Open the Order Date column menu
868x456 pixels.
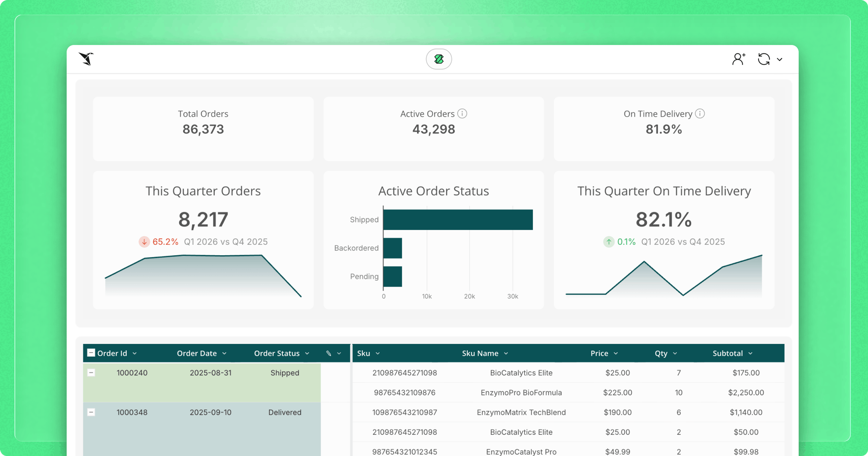224,354
